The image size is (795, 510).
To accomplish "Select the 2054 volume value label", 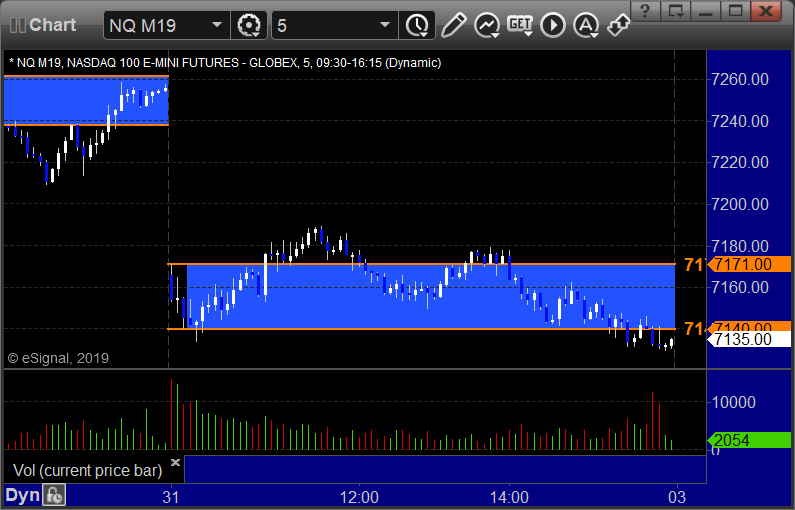I will [x=749, y=440].
